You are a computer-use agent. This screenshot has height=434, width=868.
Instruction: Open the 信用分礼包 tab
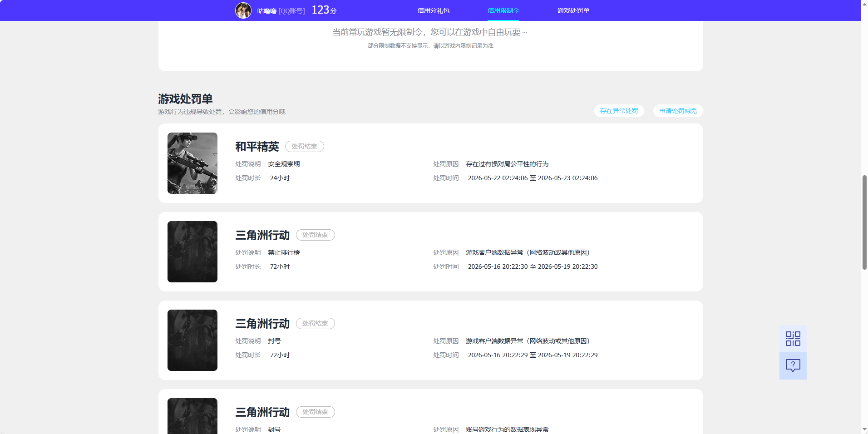coord(433,10)
